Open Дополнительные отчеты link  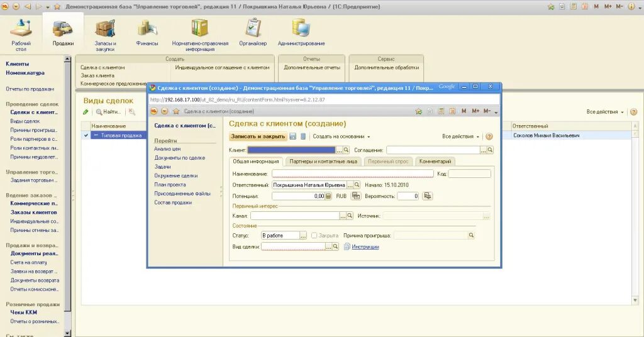pyautogui.click(x=312, y=67)
